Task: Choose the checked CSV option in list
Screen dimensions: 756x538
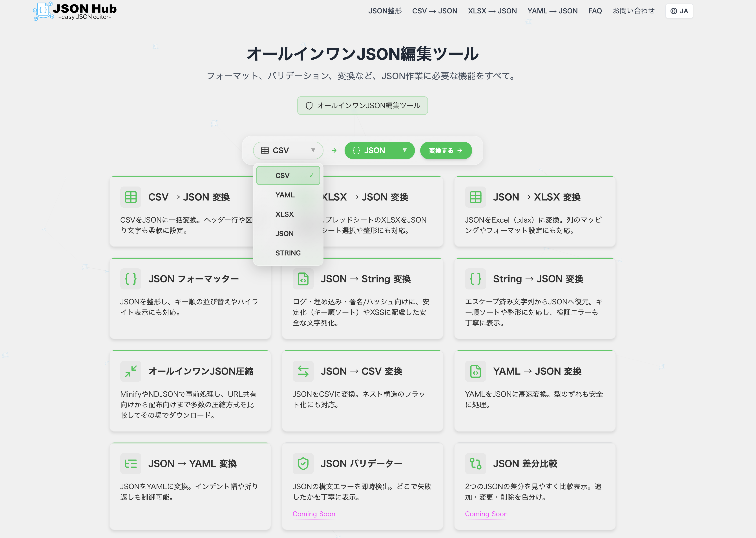Action: coord(288,176)
